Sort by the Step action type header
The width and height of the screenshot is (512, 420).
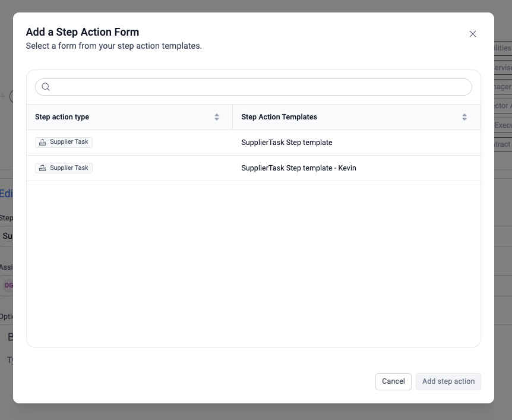coord(62,117)
